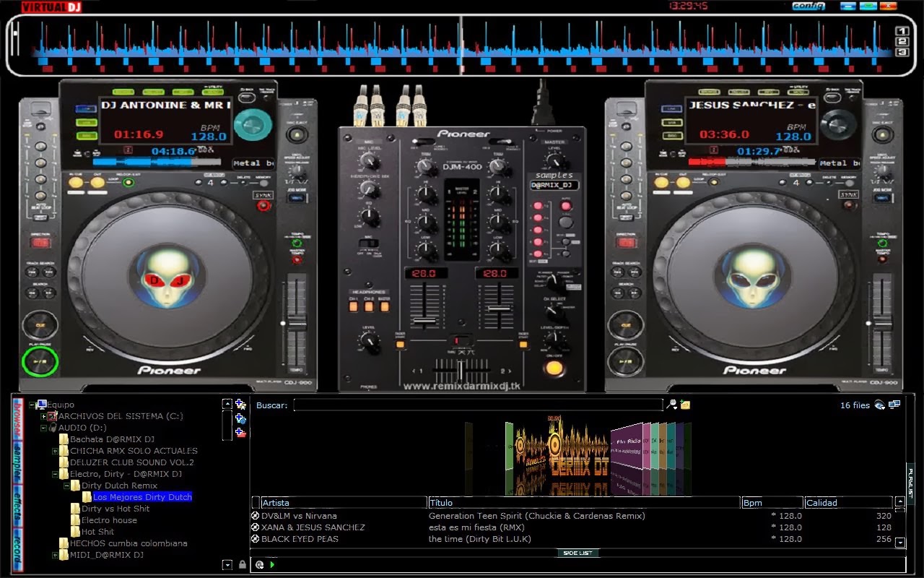Screen dimensions: 924x578
Task: Click the left deck CUE button
Action: 39,324
